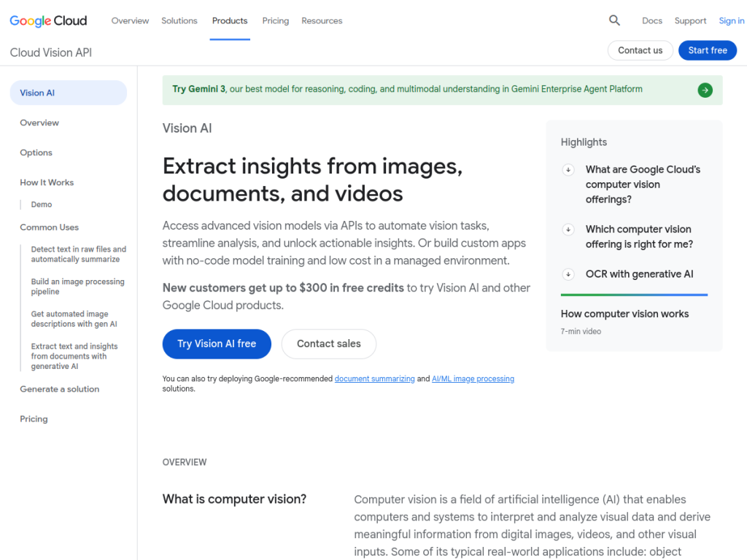Open the Pricing top menu
This screenshot has height=560, width=747.
click(x=275, y=21)
